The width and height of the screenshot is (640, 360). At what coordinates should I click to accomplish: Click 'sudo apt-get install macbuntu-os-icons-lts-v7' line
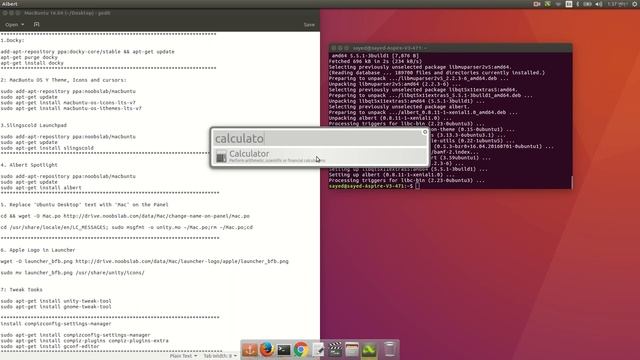68,103
